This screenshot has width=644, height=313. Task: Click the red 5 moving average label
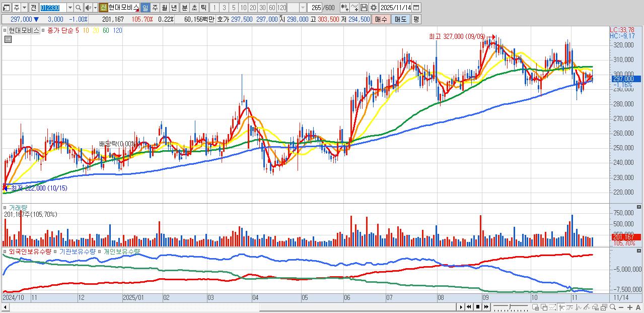[x=77, y=30]
